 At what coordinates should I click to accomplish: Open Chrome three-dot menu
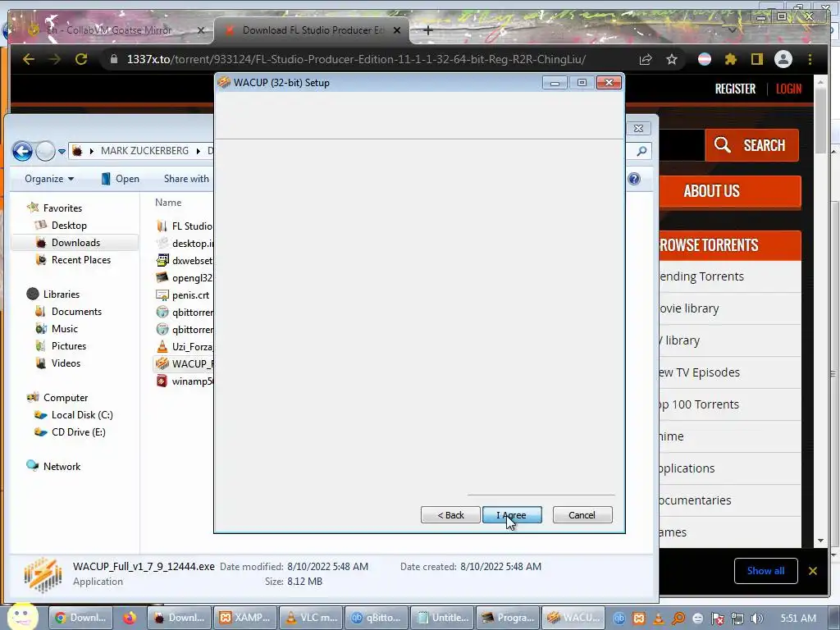coord(810,59)
